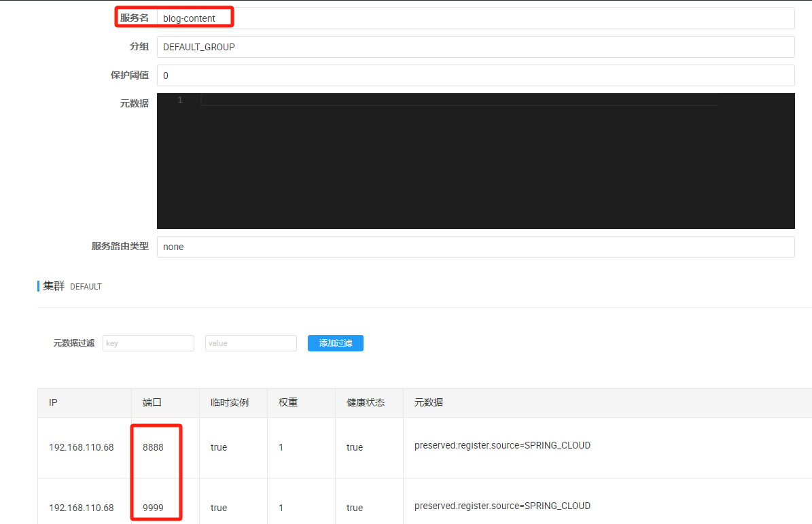Click the 集群 cluster heading
812x524 pixels.
53,286
